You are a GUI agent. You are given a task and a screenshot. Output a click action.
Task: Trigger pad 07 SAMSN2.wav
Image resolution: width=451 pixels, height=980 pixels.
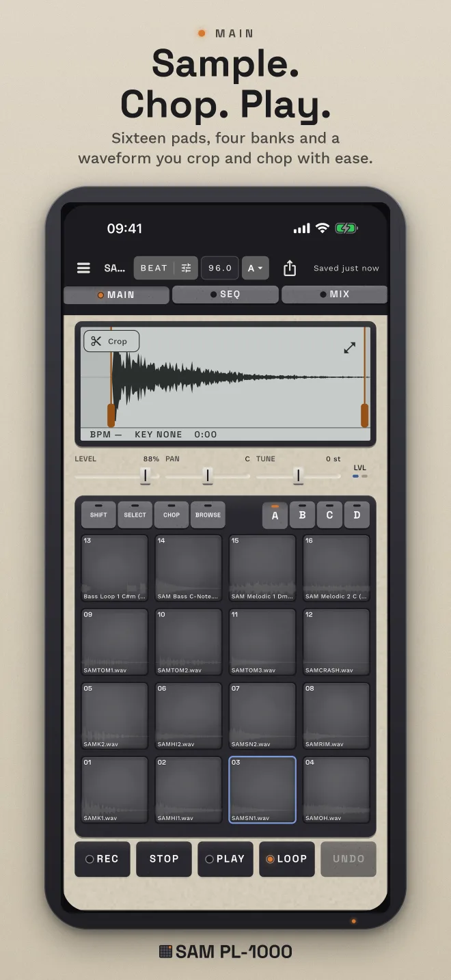click(262, 716)
